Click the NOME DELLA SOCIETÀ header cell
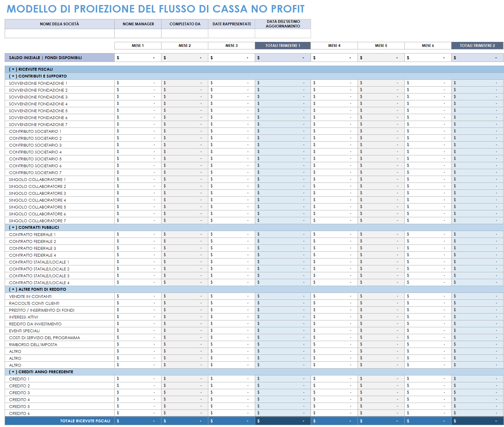The height and width of the screenshot is (427, 504). [x=60, y=24]
